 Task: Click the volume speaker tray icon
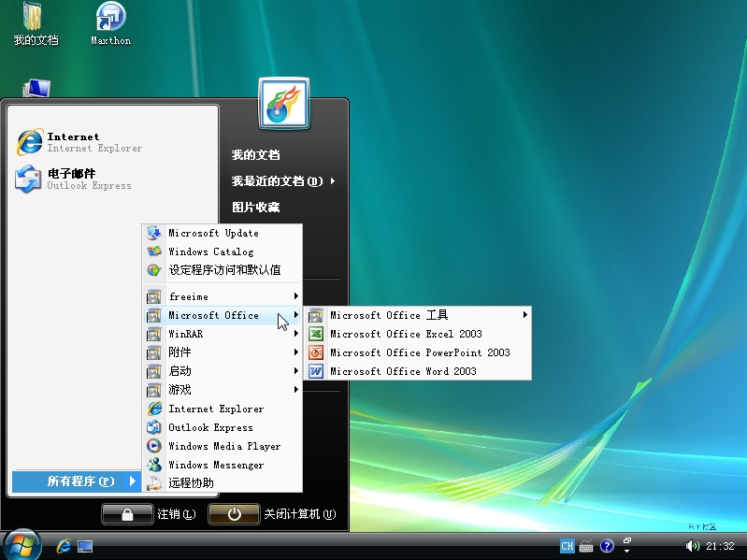(692, 546)
